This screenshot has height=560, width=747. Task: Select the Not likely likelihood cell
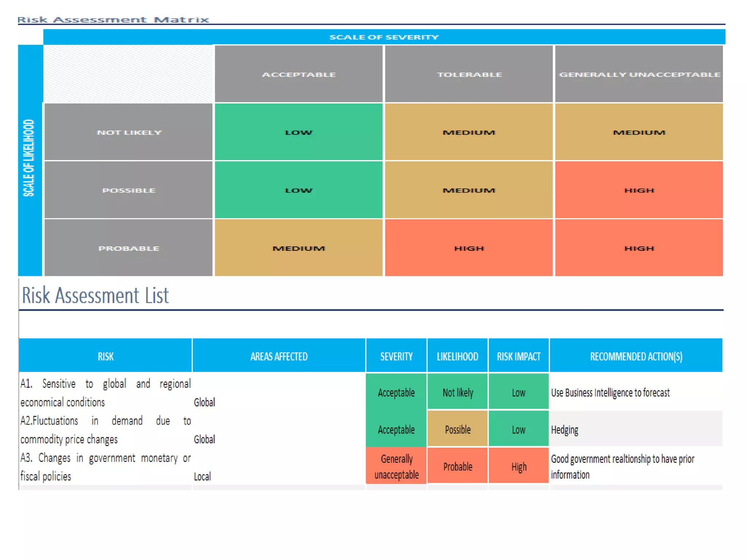tap(457, 392)
